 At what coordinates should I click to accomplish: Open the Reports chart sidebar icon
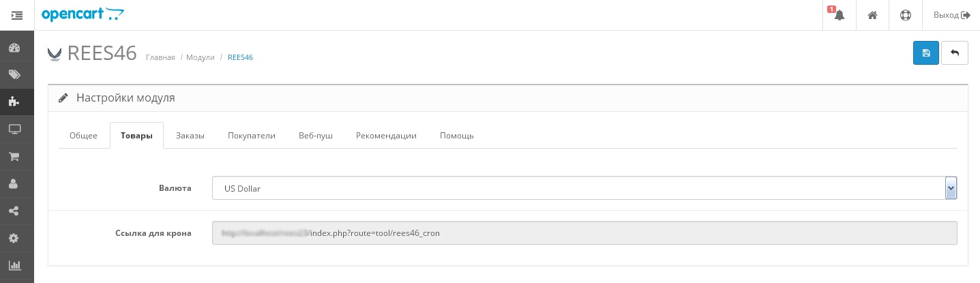(14, 265)
